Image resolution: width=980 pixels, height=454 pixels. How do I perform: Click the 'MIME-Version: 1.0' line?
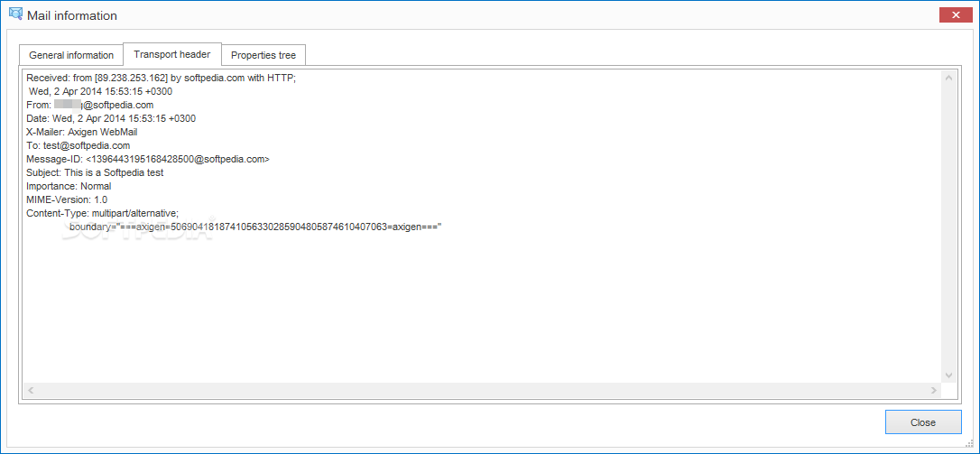coord(67,199)
